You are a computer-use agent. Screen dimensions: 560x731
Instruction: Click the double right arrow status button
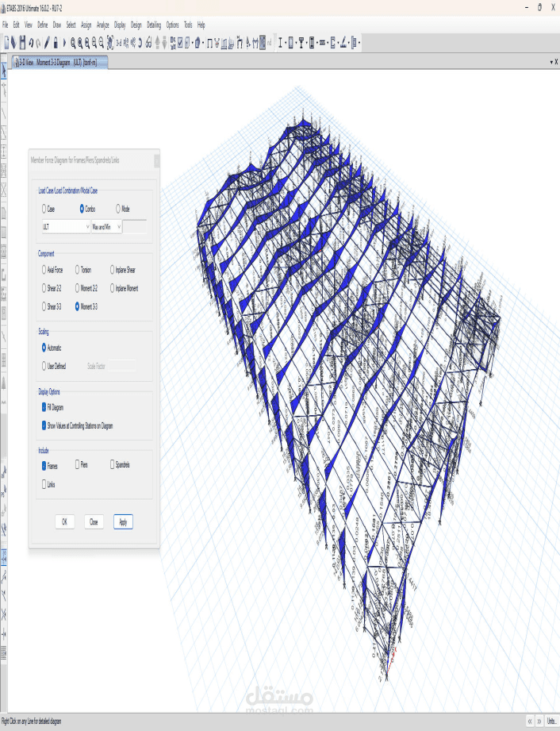pos(539,721)
